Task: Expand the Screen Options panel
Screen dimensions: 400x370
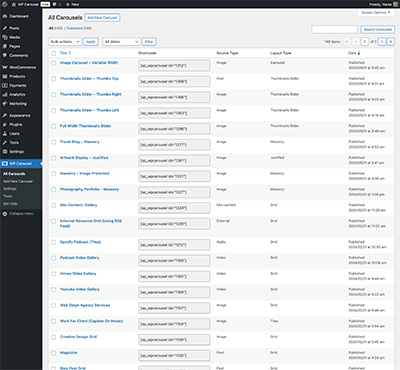Action: click(376, 12)
